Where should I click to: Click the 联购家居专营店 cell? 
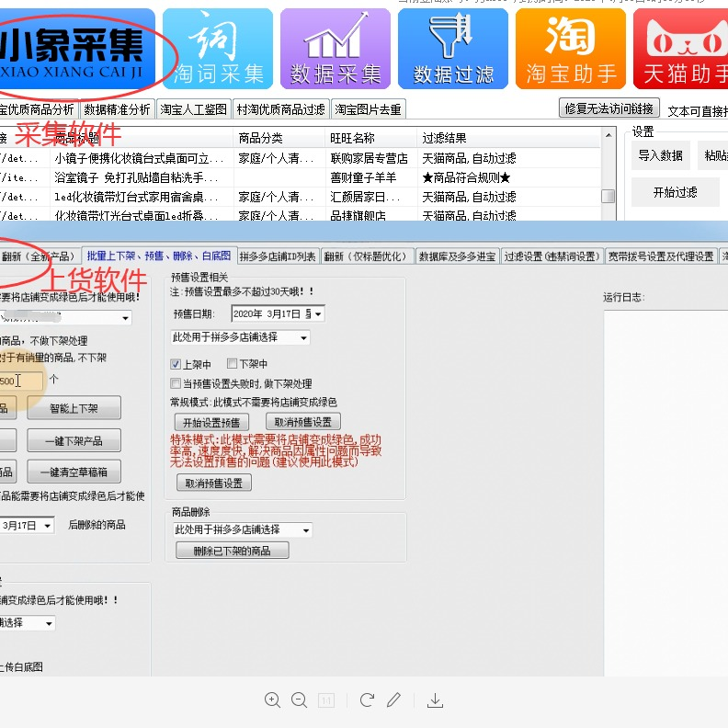point(370,158)
